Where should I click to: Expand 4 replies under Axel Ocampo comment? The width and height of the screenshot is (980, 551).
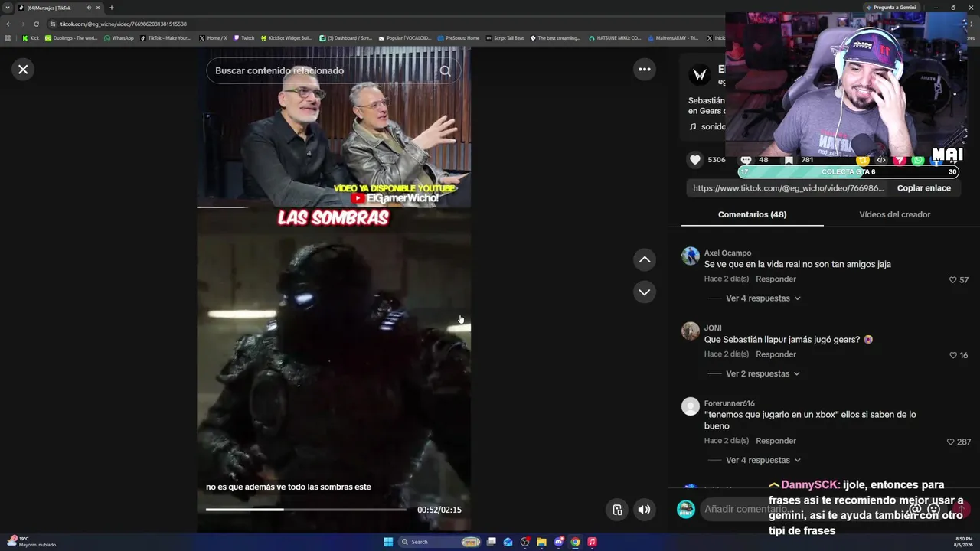point(763,298)
